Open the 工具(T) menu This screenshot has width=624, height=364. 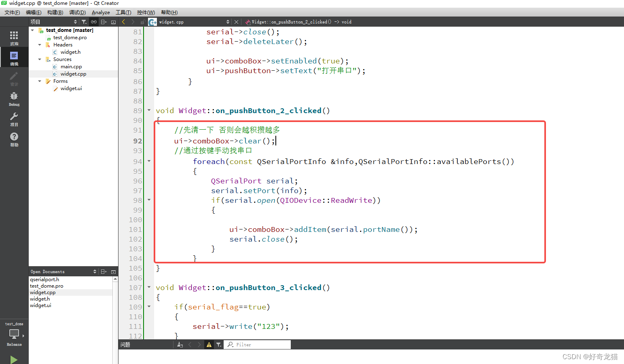click(x=123, y=13)
